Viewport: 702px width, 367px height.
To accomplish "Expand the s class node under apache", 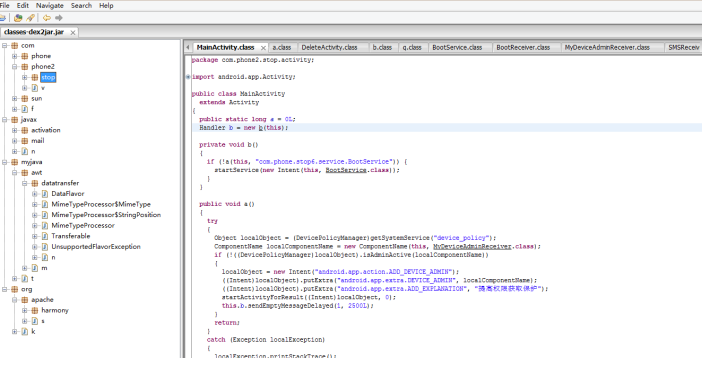I will (x=25, y=321).
